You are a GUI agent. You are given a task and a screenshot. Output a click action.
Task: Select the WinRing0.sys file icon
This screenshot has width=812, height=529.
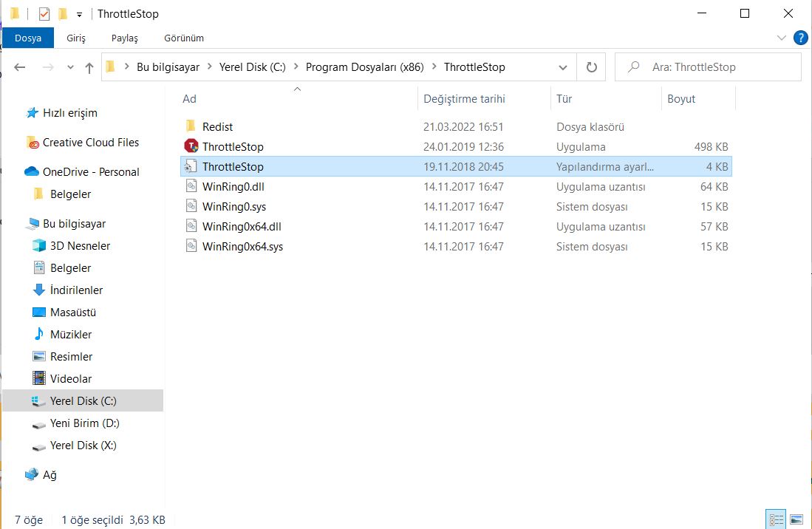point(191,206)
